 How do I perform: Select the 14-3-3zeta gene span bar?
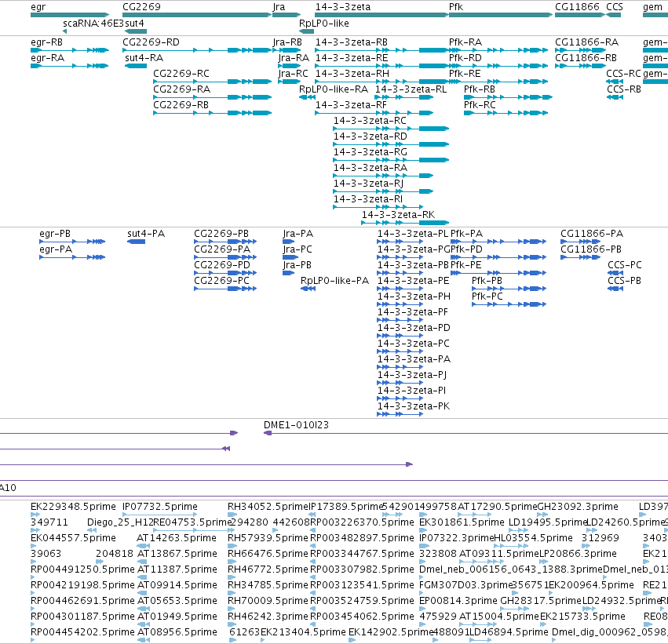381,16
